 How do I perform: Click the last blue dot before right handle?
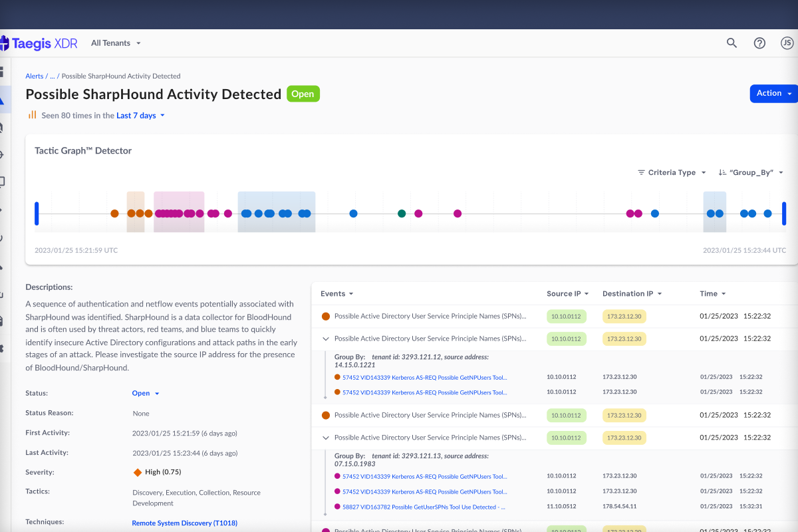tap(767, 213)
